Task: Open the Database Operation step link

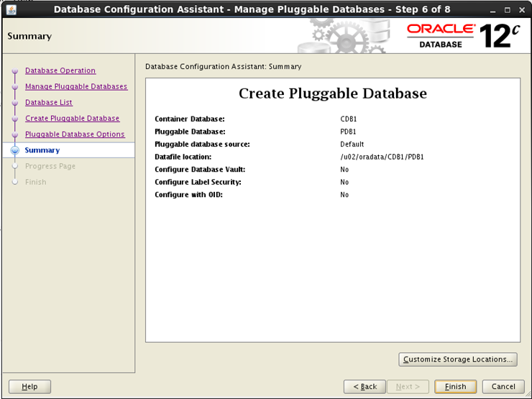Action: [60, 70]
